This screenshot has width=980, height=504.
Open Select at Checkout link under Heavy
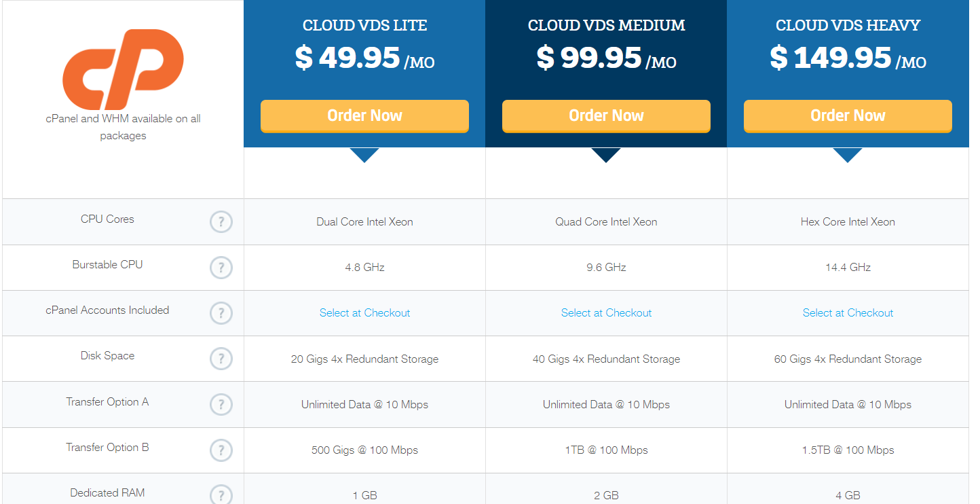coord(848,313)
